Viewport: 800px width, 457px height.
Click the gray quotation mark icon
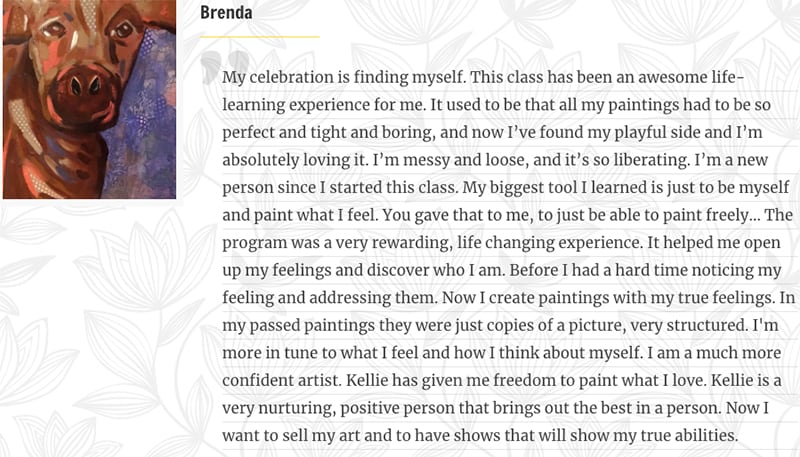pyautogui.click(x=224, y=66)
